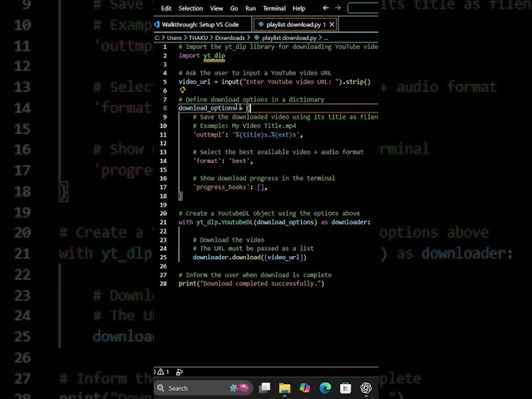Click the colorful search highlight icon in taskbar search

tap(239, 388)
